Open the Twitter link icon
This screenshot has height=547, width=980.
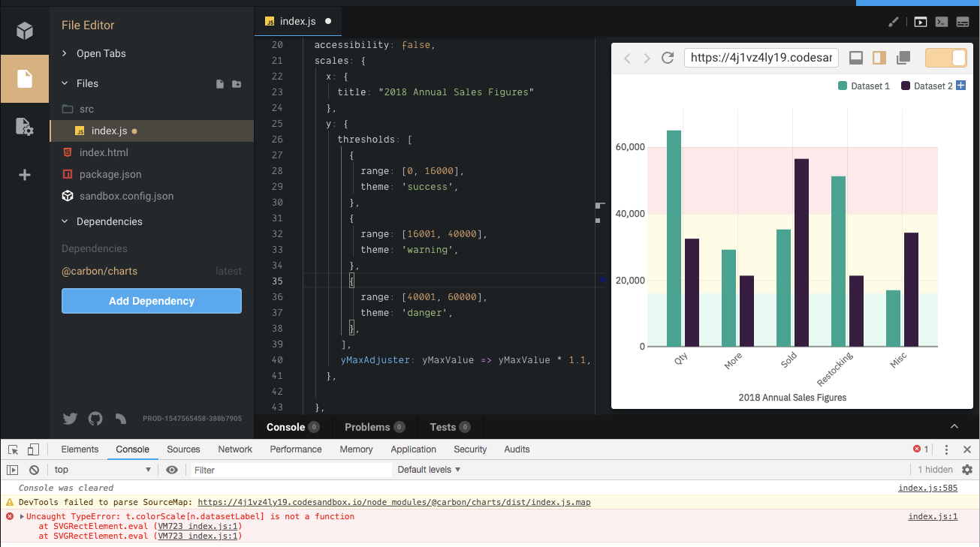(70, 419)
